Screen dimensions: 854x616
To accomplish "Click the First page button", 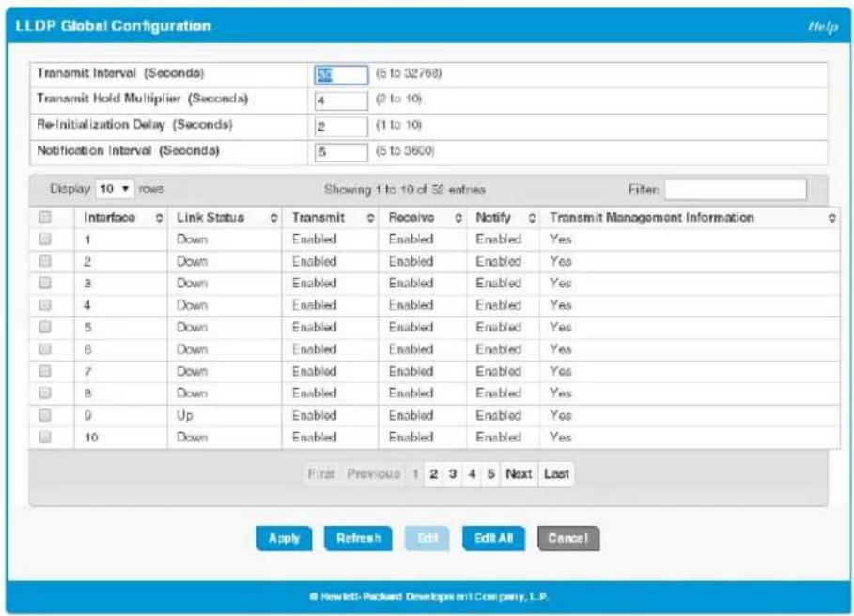I will click(x=320, y=474).
